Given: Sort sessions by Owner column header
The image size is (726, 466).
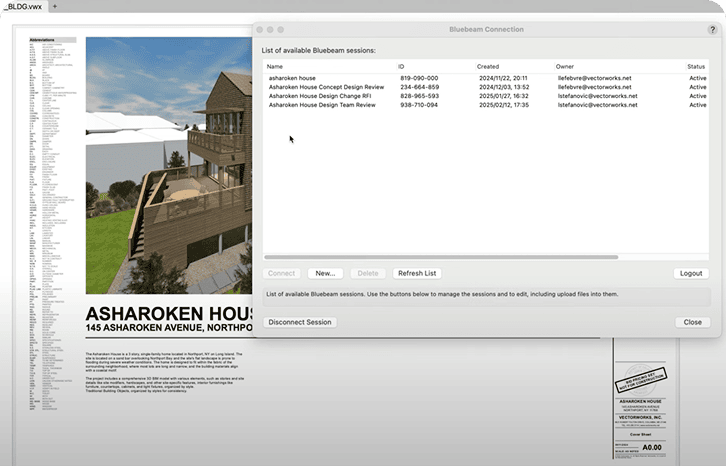Looking at the screenshot, I should point(565,66).
